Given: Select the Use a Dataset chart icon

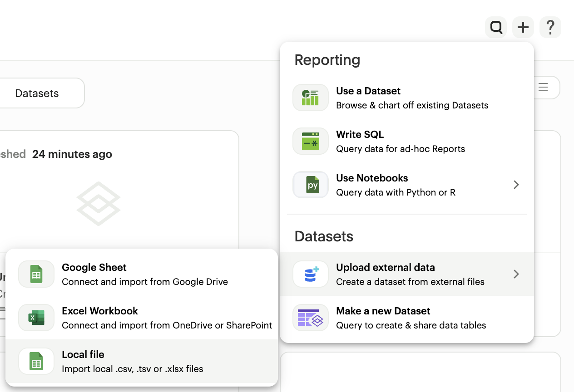Looking at the screenshot, I should tap(311, 98).
